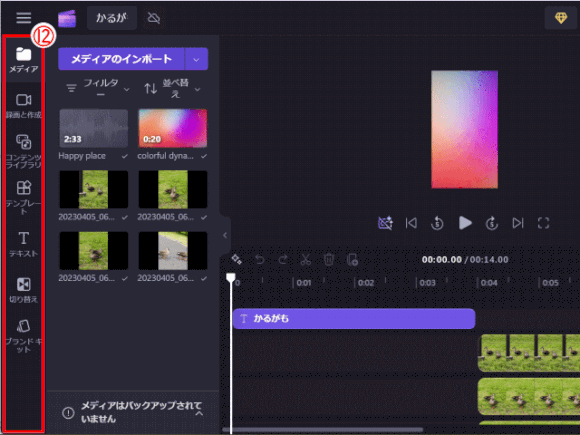This screenshot has height=435, width=580.
Task: Redo the last edit
Action: pyautogui.click(x=283, y=259)
